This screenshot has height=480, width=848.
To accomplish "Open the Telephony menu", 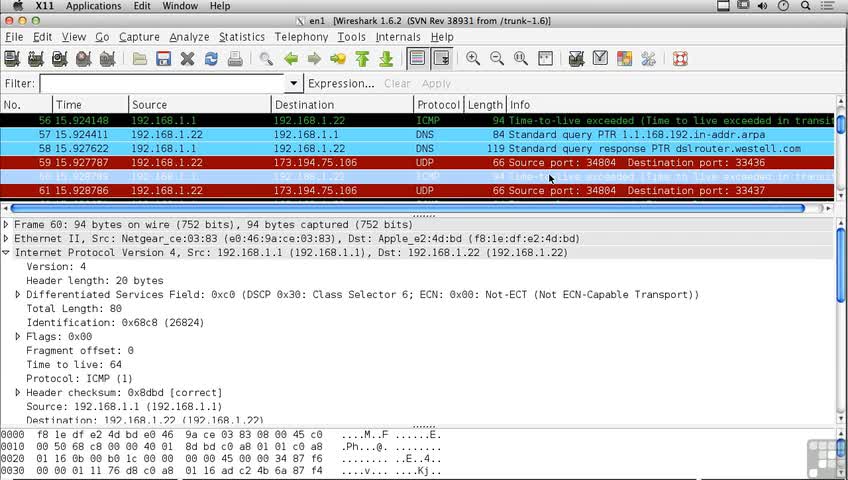I will [x=301, y=37].
